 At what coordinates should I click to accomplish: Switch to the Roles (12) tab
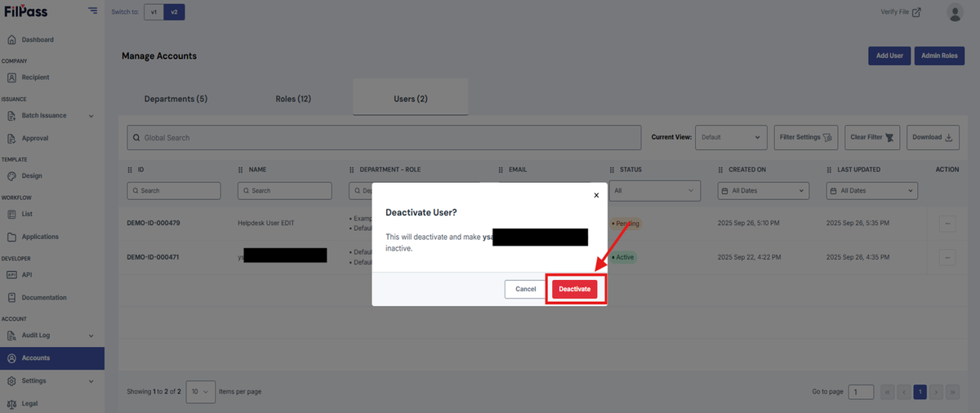coord(293,99)
